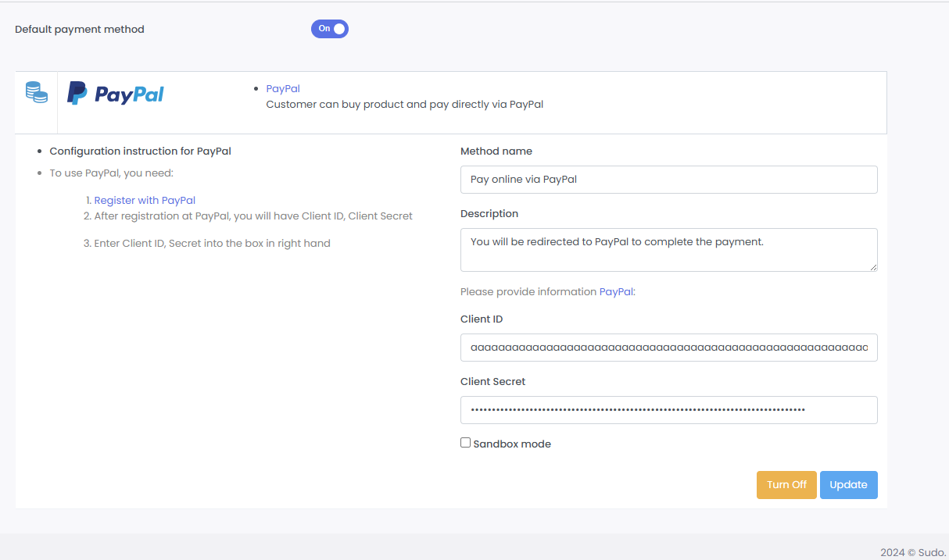Click the Description textarea resize handle
949x560 pixels.
872,266
